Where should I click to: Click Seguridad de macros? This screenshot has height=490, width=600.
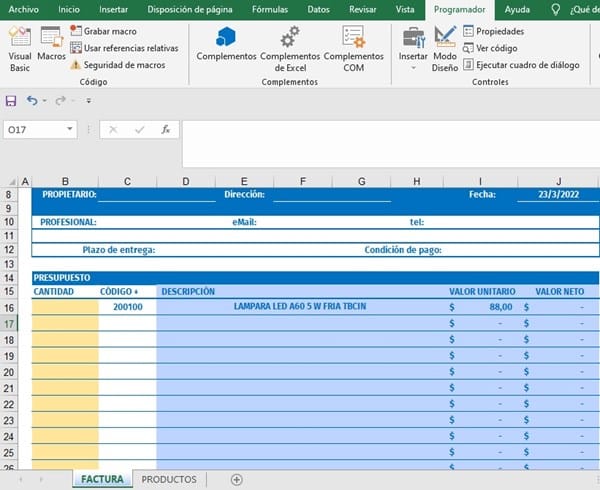tap(117, 64)
